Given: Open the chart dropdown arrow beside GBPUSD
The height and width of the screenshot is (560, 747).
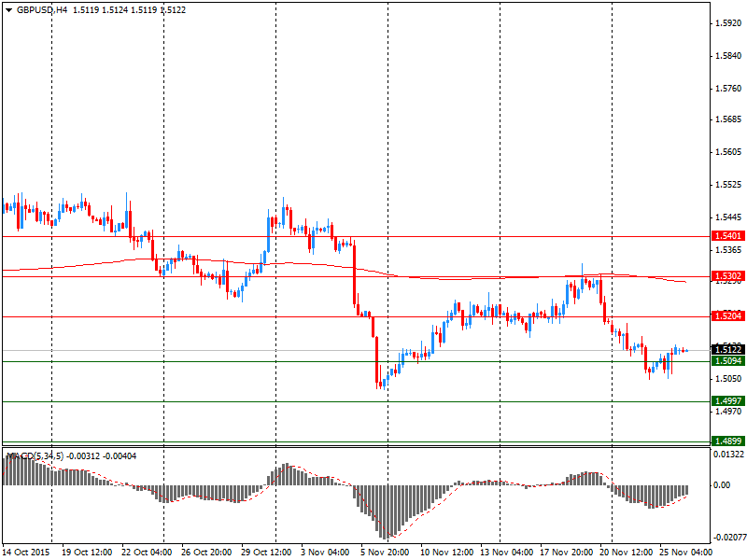Looking at the screenshot, I should click(x=8, y=10).
